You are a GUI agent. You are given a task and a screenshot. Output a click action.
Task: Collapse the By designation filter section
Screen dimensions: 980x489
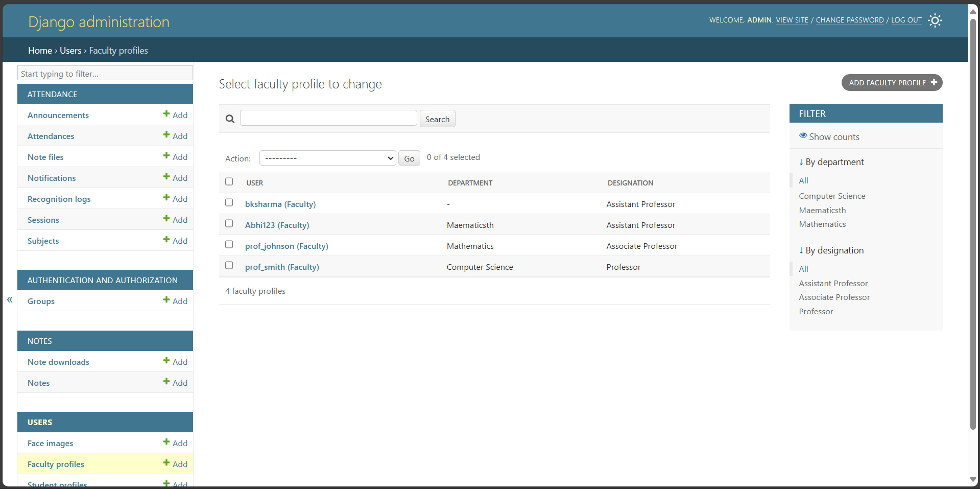click(831, 250)
